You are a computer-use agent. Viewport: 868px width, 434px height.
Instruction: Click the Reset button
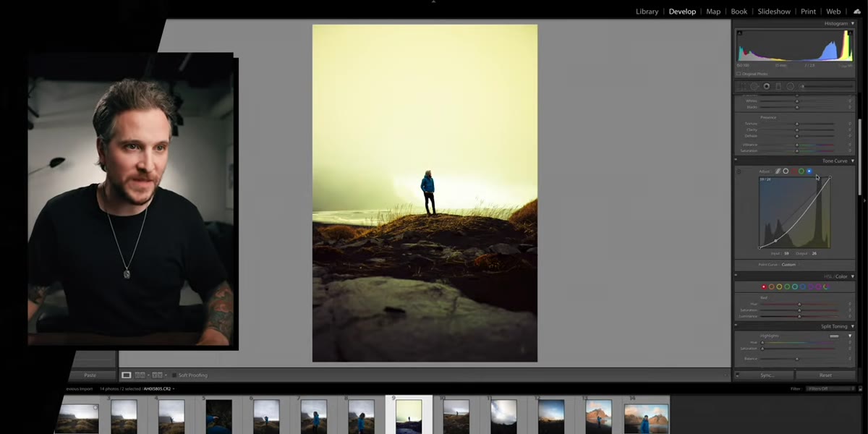825,375
